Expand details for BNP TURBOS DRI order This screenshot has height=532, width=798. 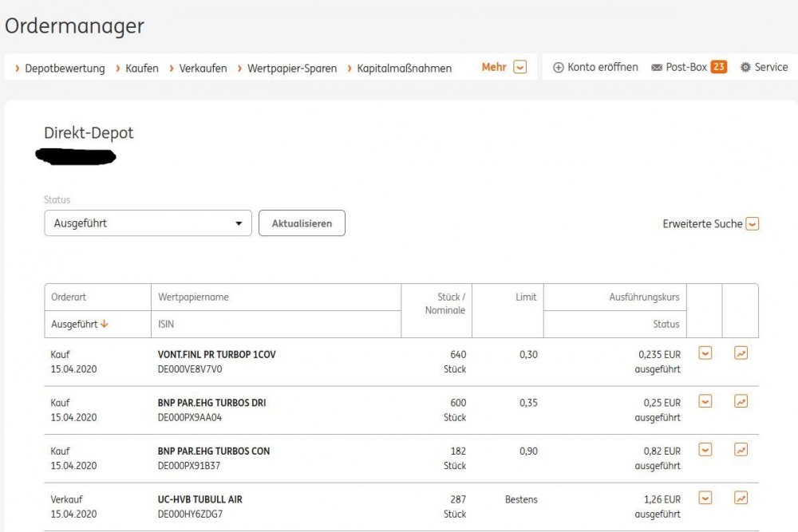(x=705, y=401)
